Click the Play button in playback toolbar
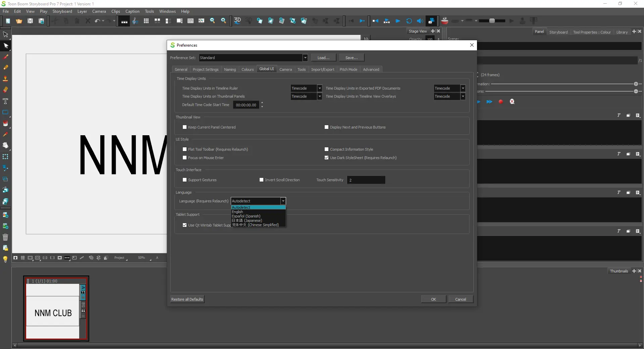644x349 pixels. coord(398,21)
